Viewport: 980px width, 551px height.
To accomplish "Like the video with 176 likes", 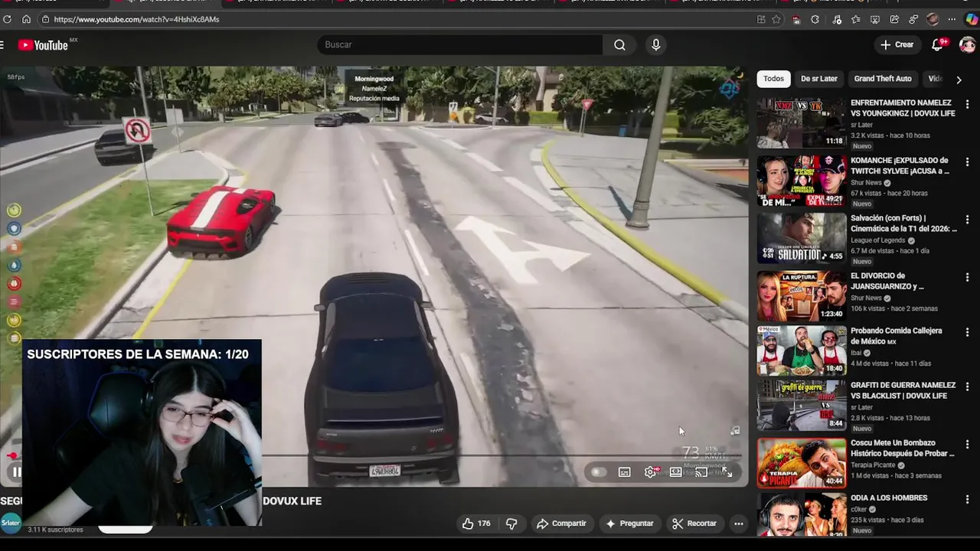I will click(x=475, y=523).
